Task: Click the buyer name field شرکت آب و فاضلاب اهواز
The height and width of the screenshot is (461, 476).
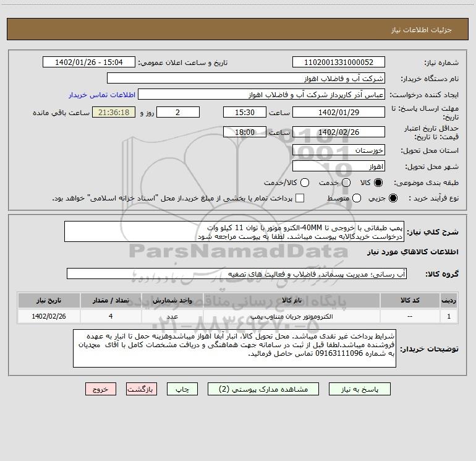Action: click(x=246, y=79)
